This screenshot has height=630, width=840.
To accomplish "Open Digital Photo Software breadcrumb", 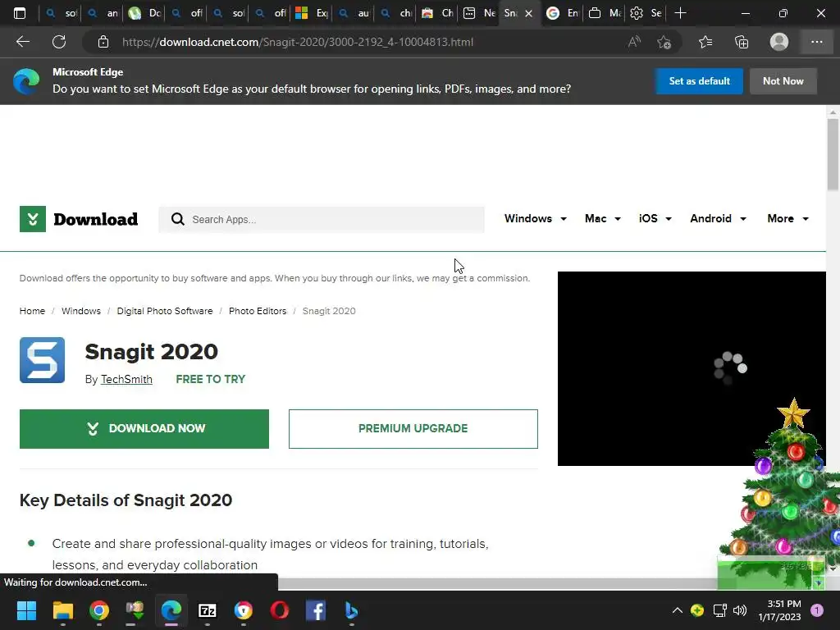I will [x=164, y=311].
